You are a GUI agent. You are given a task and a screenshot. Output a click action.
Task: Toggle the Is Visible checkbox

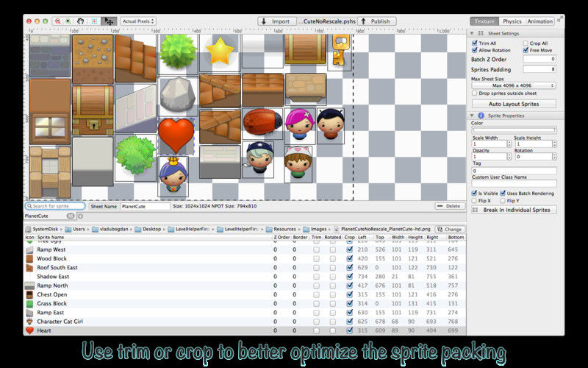[x=474, y=194]
